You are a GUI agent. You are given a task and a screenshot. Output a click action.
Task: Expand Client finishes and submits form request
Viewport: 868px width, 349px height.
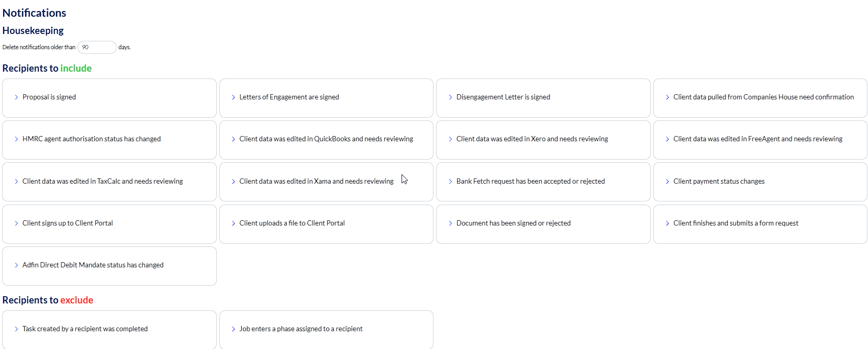[x=667, y=223]
